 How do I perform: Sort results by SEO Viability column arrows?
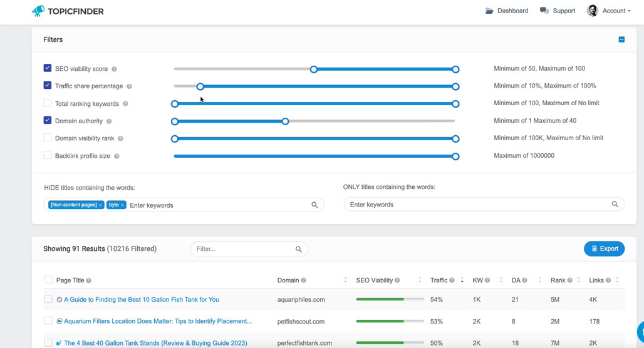click(x=419, y=280)
